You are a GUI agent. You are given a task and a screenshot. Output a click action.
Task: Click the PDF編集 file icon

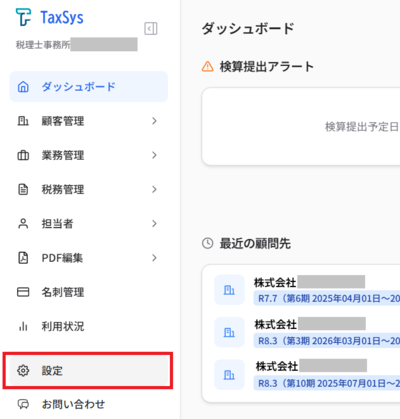point(23,258)
